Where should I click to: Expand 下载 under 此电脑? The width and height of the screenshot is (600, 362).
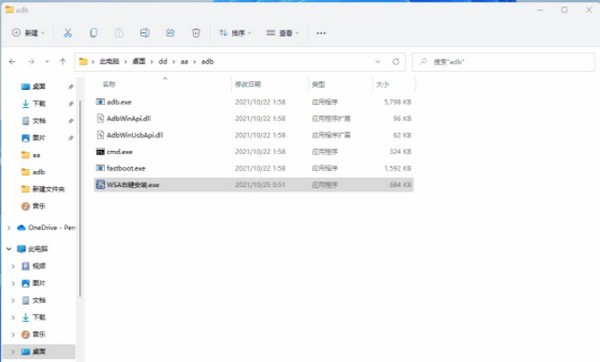click(13, 317)
